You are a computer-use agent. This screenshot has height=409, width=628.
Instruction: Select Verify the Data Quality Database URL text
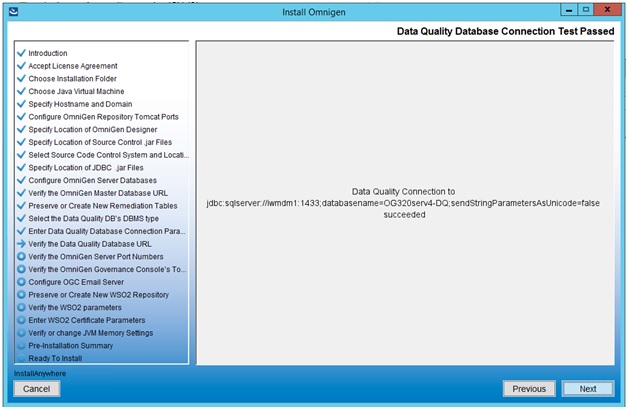point(90,244)
